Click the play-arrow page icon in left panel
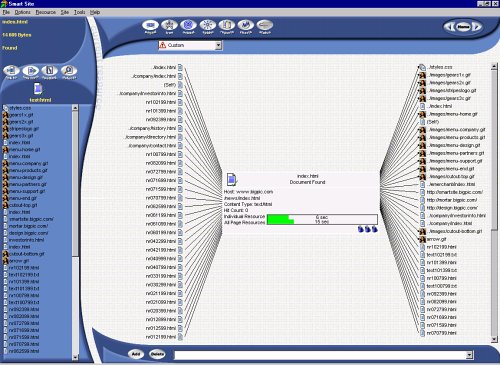The width and height of the screenshot is (500, 365). (x=31, y=71)
